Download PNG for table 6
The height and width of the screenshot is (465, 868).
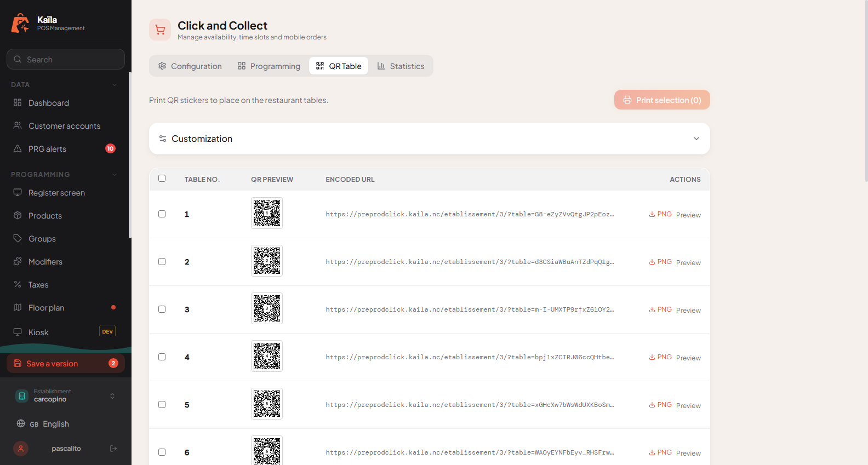[660, 452]
